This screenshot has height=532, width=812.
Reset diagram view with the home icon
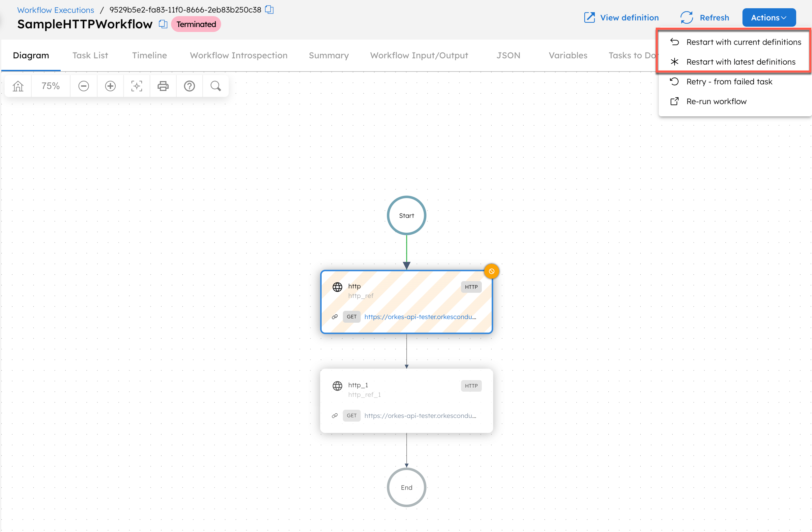pyautogui.click(x=17, y=86)
